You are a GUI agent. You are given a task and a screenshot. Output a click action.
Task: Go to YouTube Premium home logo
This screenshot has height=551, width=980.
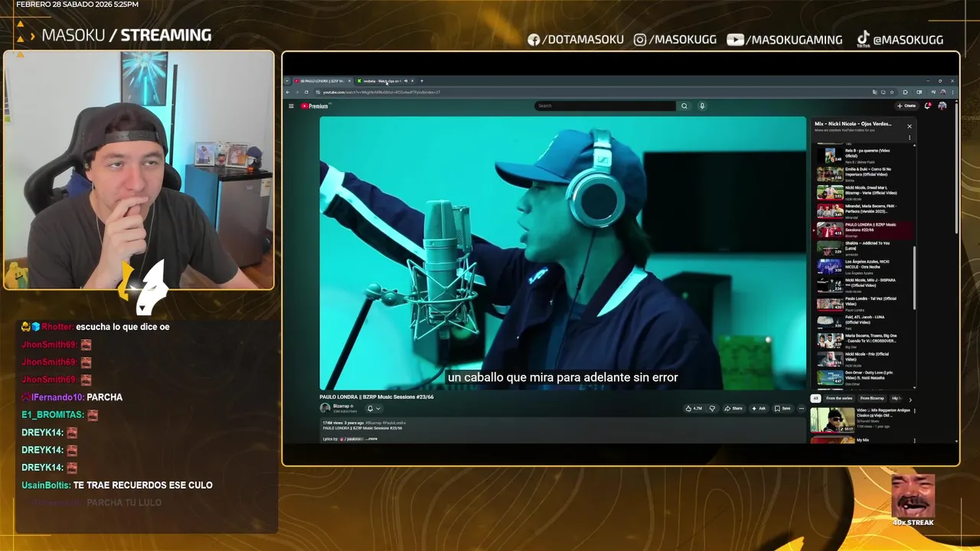[314, 106]
